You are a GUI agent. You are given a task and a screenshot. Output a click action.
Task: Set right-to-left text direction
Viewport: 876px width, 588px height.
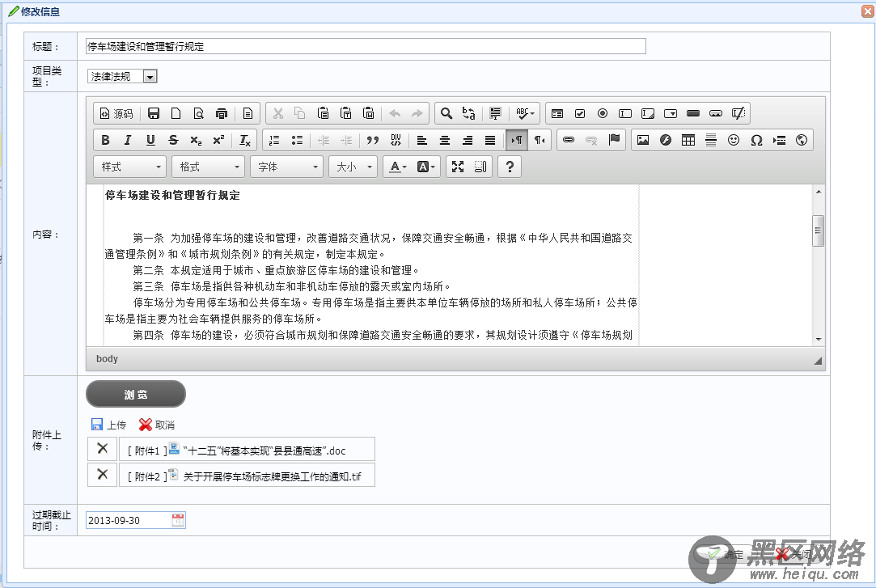(x=540, y=140)
